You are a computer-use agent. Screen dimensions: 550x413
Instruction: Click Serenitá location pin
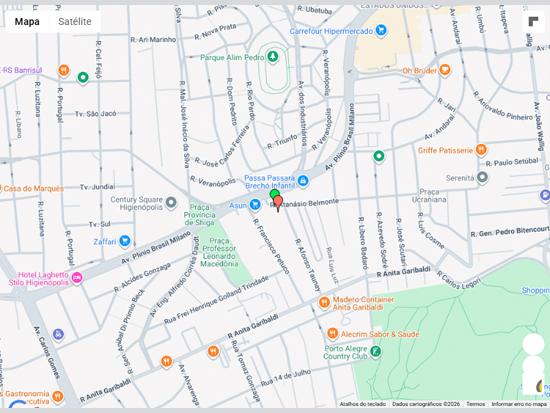[482, 177]
